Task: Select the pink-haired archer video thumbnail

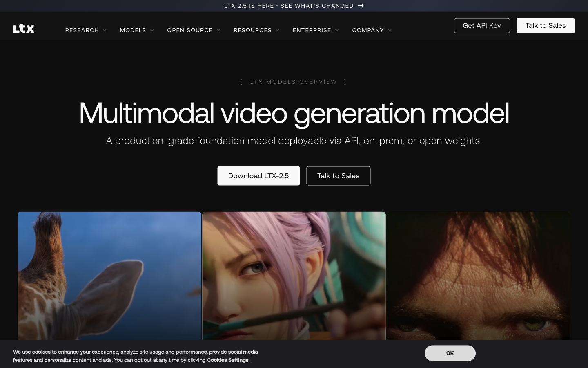Action: tap(294, 276)
